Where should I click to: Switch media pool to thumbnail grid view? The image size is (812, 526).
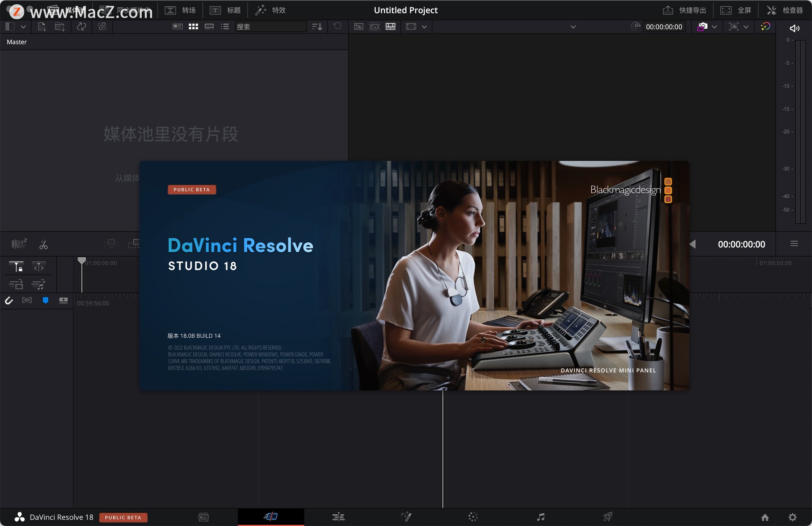point(193,27)
